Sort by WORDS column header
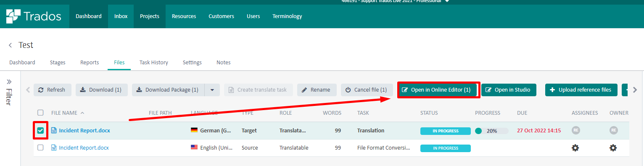644x166 pixels. click(x=332, y=113)
